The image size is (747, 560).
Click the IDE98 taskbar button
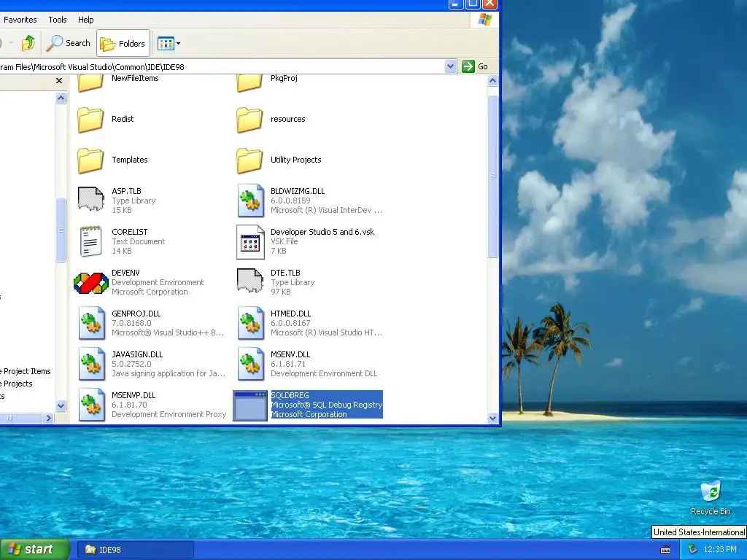point(136,550)
